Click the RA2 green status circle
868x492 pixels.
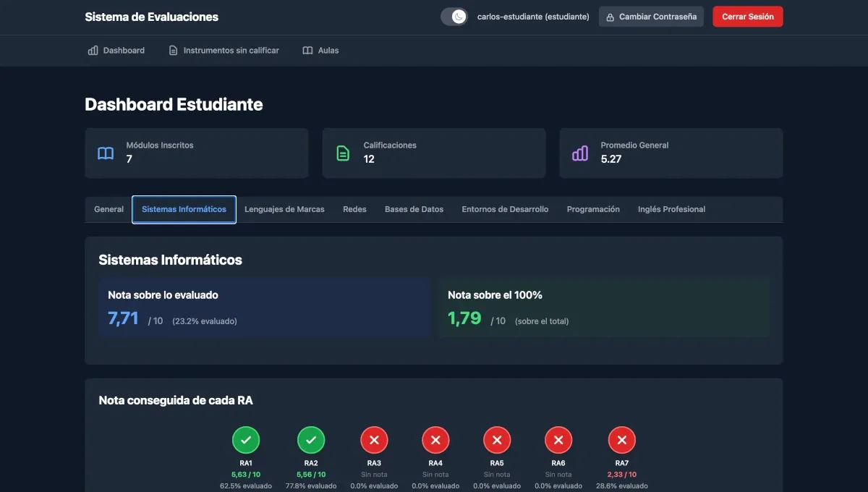click(310, 439)
